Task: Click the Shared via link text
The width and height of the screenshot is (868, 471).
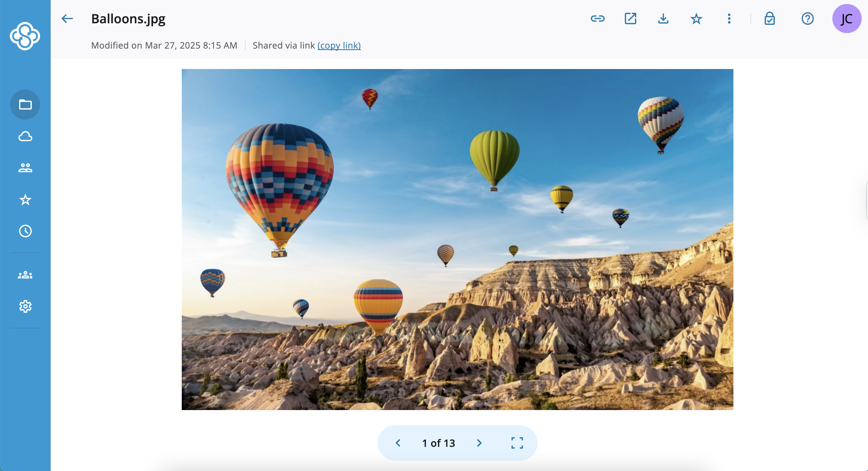Action: tap(284, 45)
